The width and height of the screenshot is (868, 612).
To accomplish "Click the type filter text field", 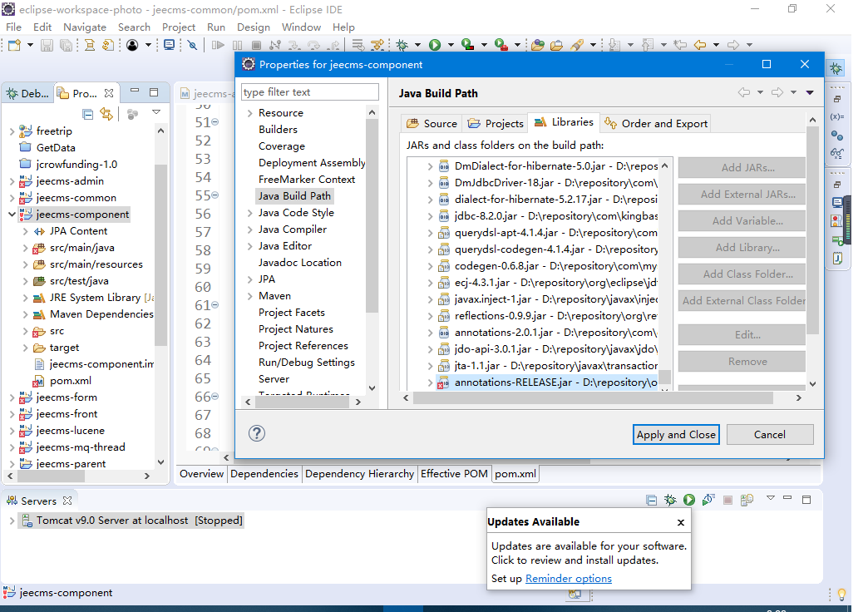I will click(309, 92).
